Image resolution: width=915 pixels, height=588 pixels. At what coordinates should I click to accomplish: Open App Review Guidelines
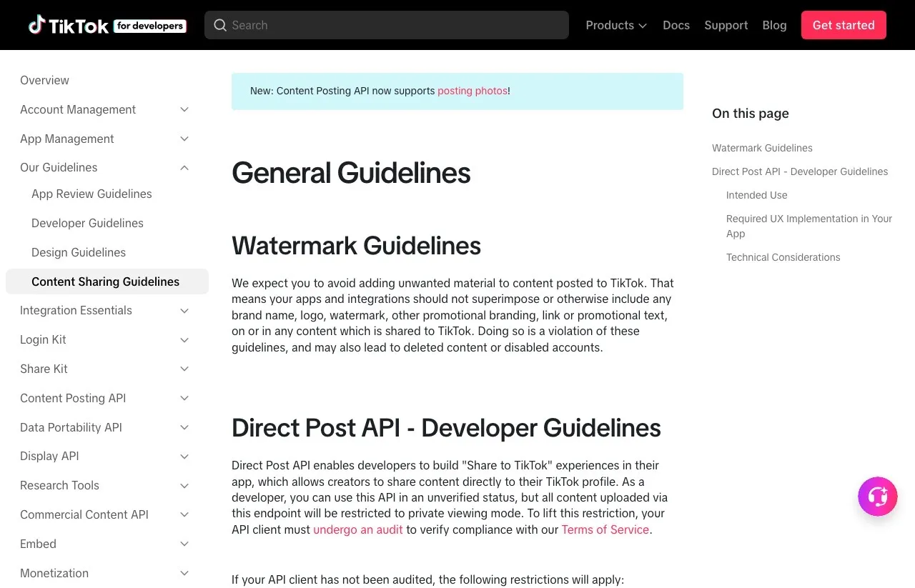pos(91,194)
